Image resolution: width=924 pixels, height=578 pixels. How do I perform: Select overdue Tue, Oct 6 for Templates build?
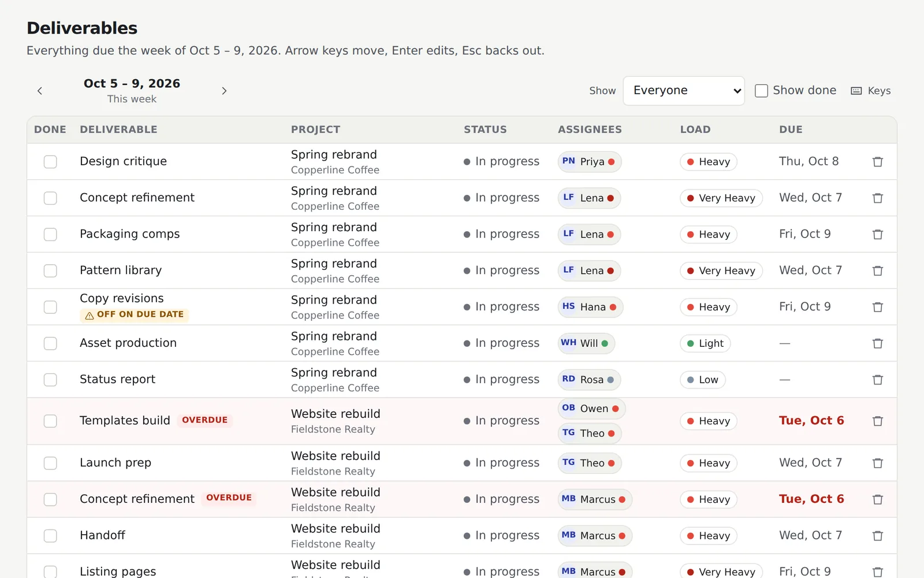[811, 421]
